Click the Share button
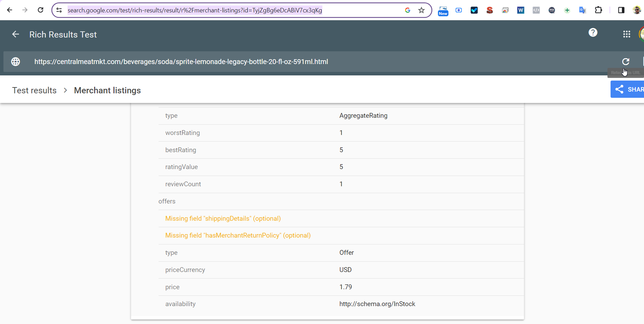This screenshot has height=324, width=644. tap(628, 90)
